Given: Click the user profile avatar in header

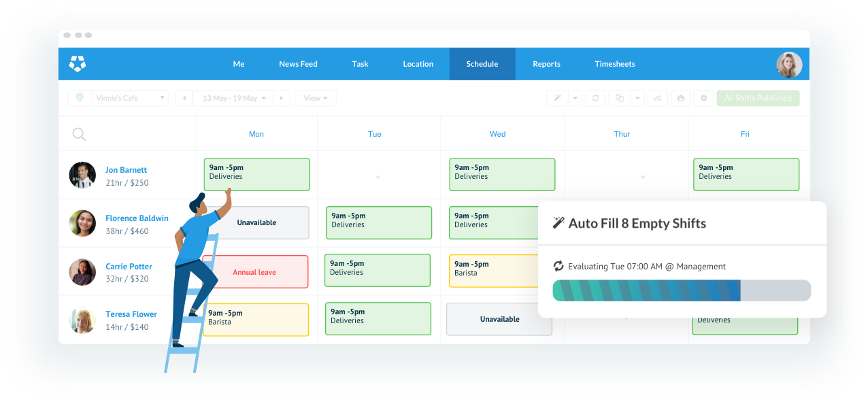Looking at the screenshot, I should pyautogui.click(x=789, y=65).
